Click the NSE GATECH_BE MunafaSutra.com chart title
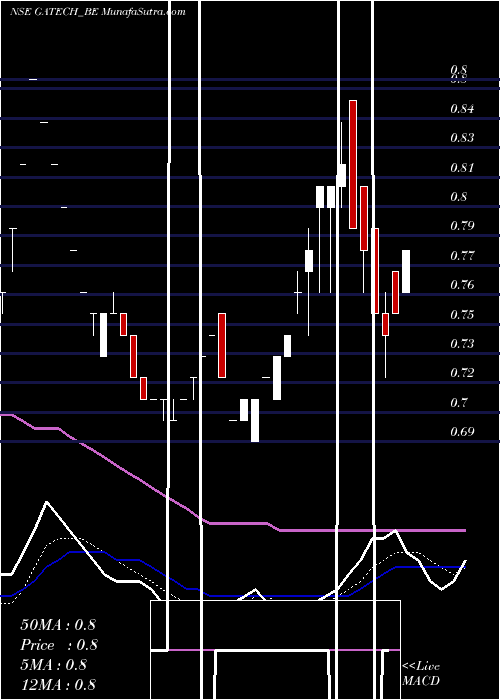The height and width of the screenshot is (700, 500). pyautogui.click(x=97, y=12)
